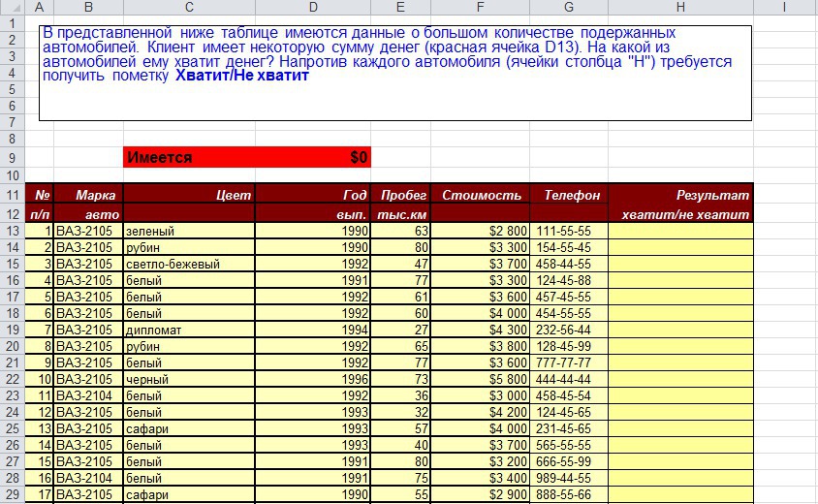
Task: Click the phone cell '888-55-66'
Action: (x=569, y=494)
